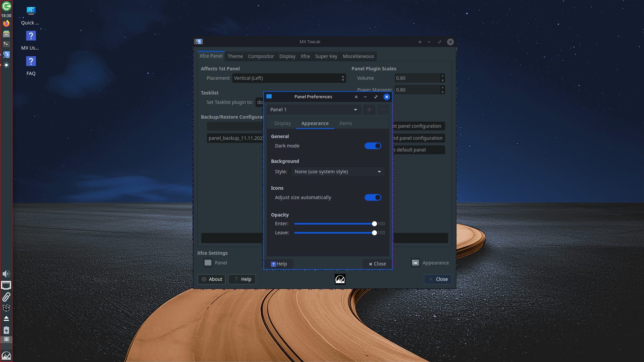Add a new panel with plus button
Viewport: 644px width, 362px height.
369,110
